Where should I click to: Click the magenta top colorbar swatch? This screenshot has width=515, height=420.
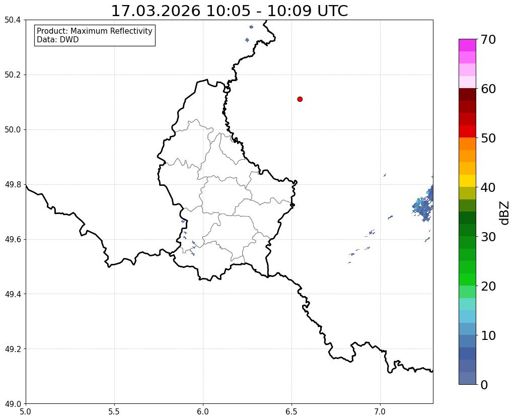coord(467,45)
